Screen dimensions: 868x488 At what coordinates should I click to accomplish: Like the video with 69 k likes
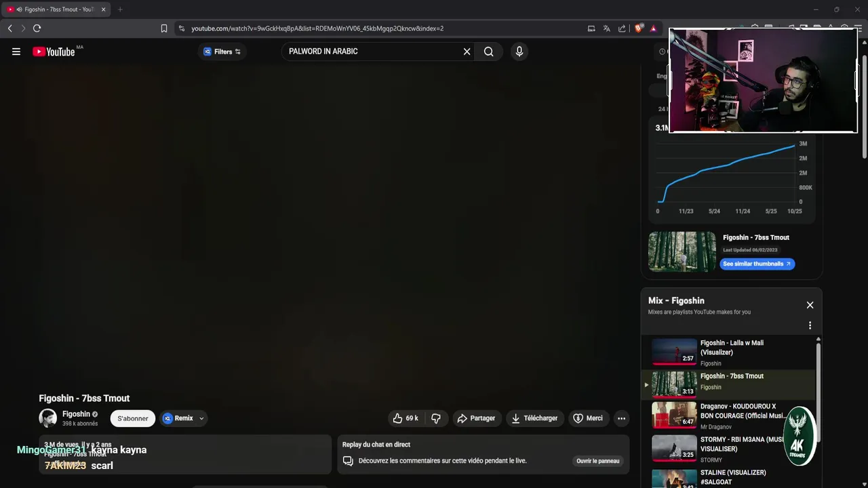tap(406, 418)
